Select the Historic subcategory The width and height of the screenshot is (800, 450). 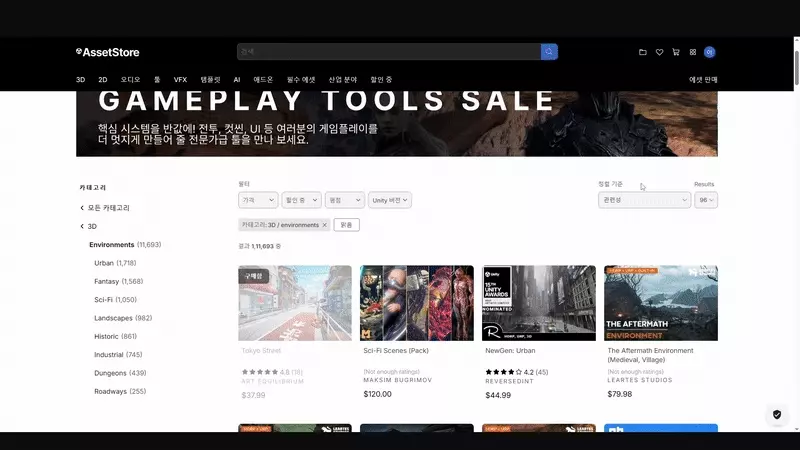point(115,337)
